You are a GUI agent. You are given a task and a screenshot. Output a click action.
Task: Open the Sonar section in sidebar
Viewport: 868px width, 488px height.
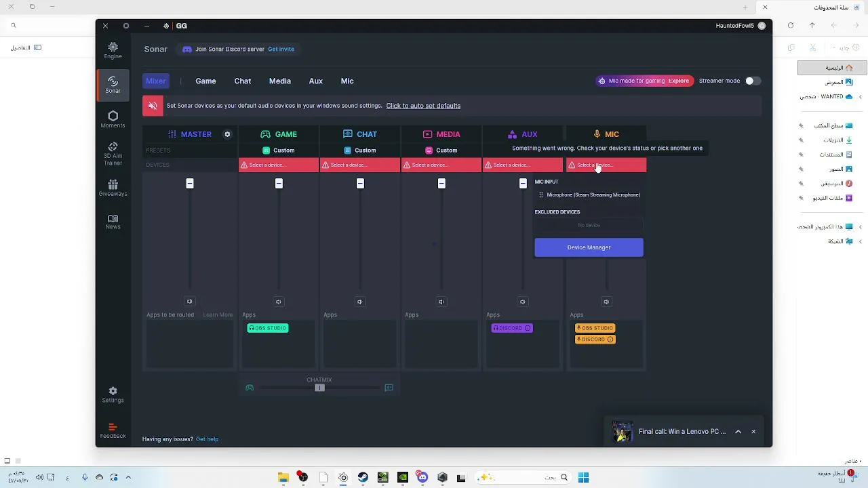(x=113, y=85)
